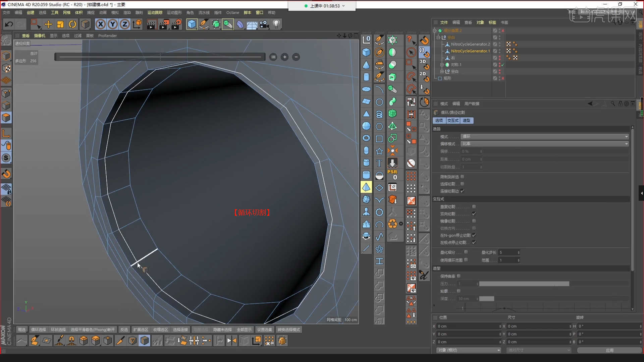Collapse the orange 空白 null tree node
Image resolution: width=644 pixels, height=362 pixels.
click(x=438, y=38)
